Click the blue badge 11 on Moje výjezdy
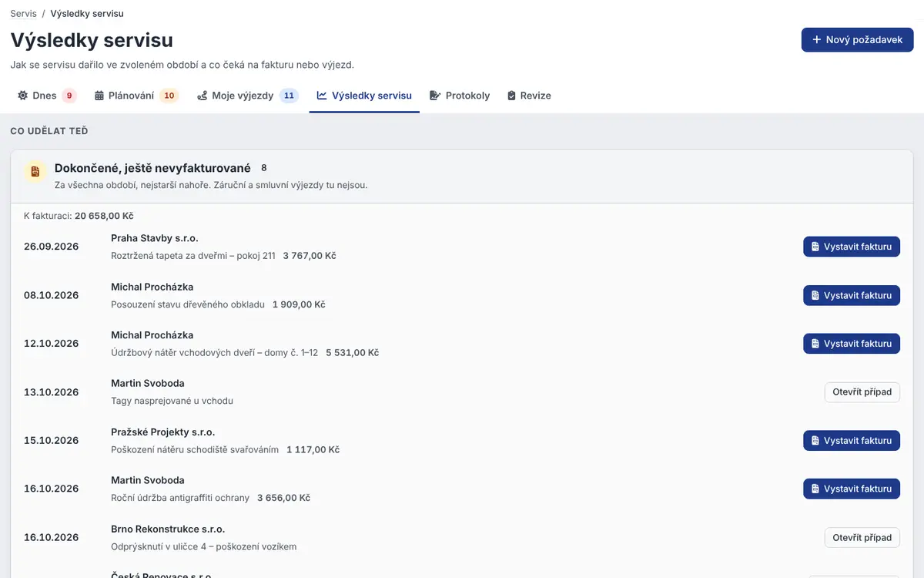Image resolution: width=924 pixels, height=578 pixels. pyautogui.click(x=289, y=96)
